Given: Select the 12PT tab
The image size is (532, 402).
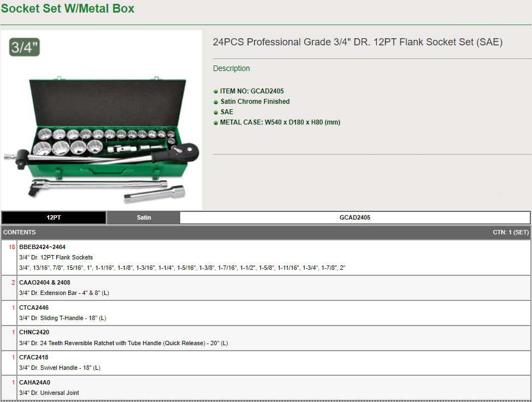Looking at the screenshot, I should click(x=54, y=217).
